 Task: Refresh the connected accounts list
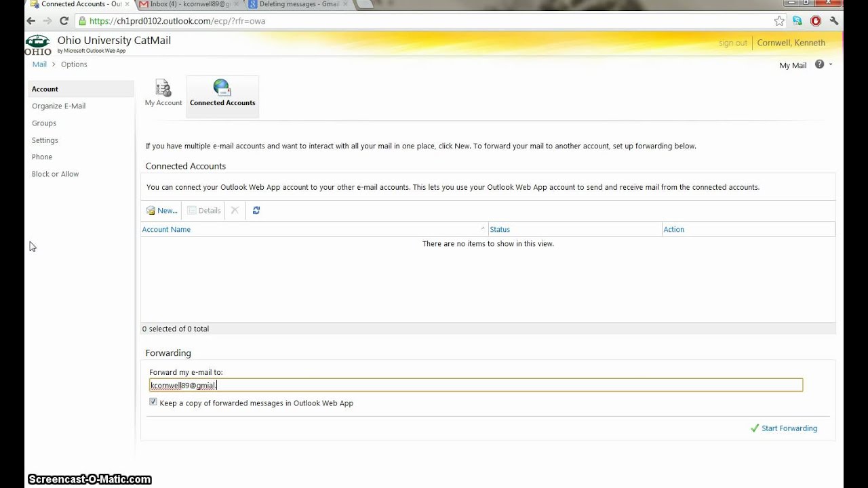pyautogui.click(x=256, y=210)
